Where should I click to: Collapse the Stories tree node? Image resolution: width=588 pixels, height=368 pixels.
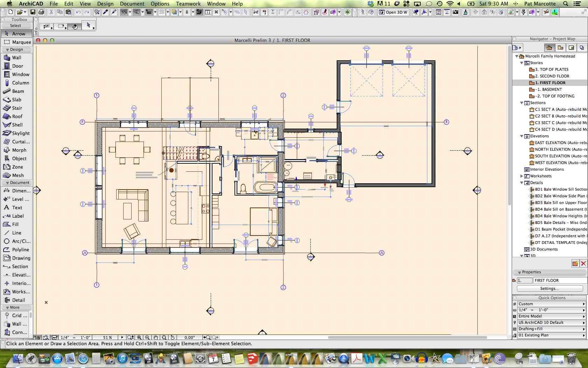[x=521, y=63]
